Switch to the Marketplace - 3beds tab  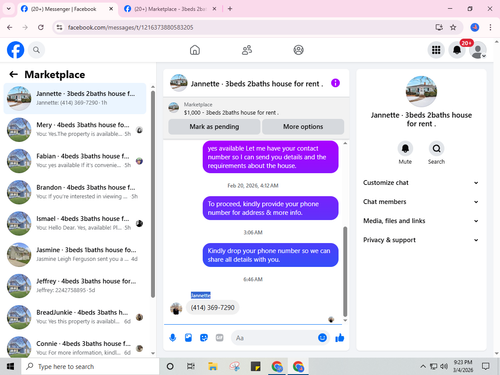(x=170, y=9)
